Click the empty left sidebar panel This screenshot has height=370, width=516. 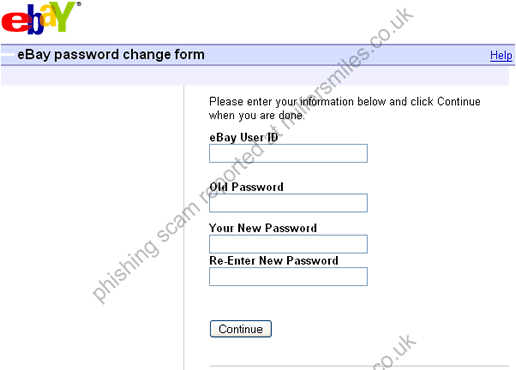tap(92, 228)
